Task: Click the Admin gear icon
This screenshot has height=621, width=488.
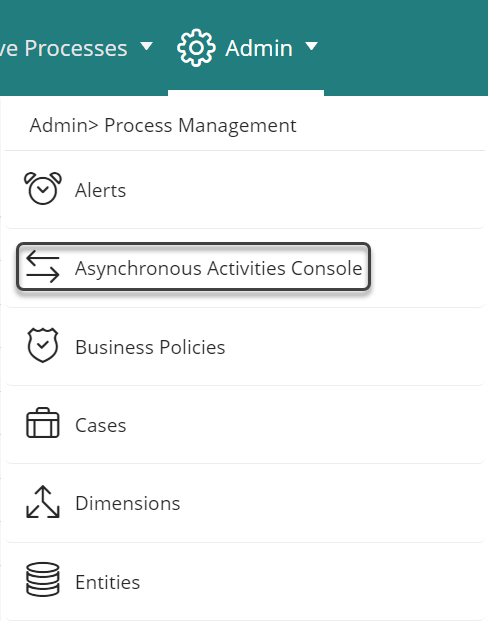Action: [x=196, y=48]
